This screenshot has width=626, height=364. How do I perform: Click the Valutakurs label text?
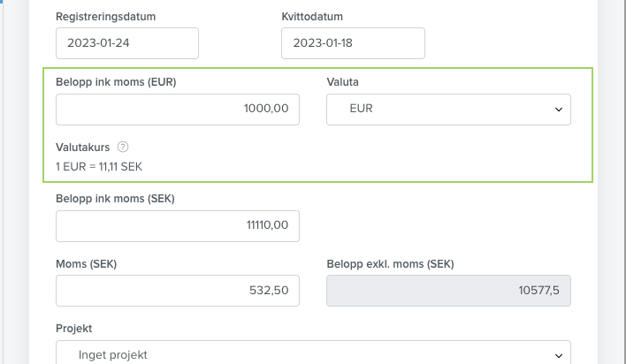pos(82,148)
